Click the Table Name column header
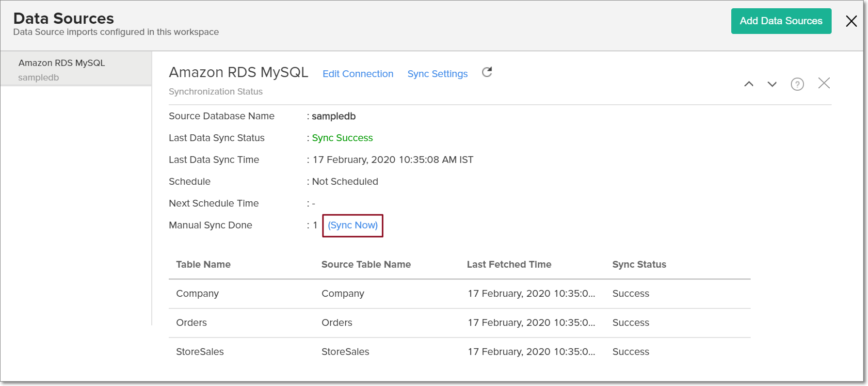This screenshot has height=386, width=868. coord(203,264)
